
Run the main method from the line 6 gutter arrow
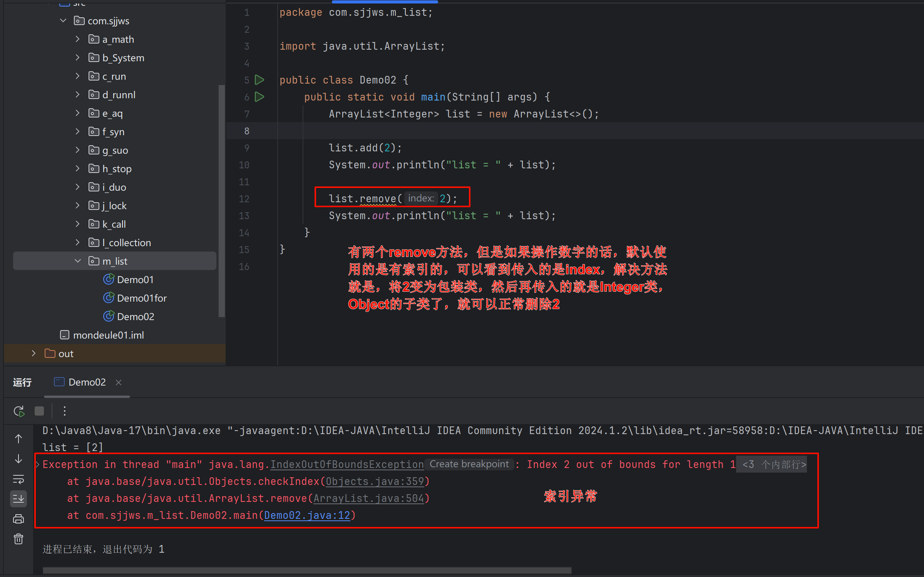coord(260,97)
